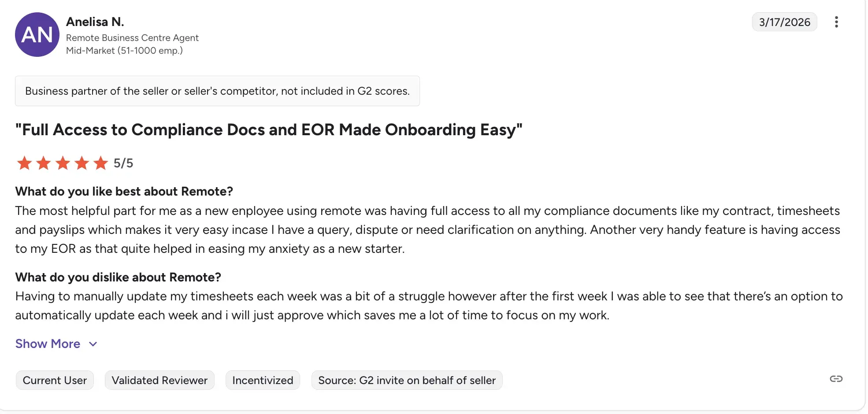Image resolution: width=868 pixels, height=414 pixels.
Task: Click the Show More link
Action: [x=48, y=344]
